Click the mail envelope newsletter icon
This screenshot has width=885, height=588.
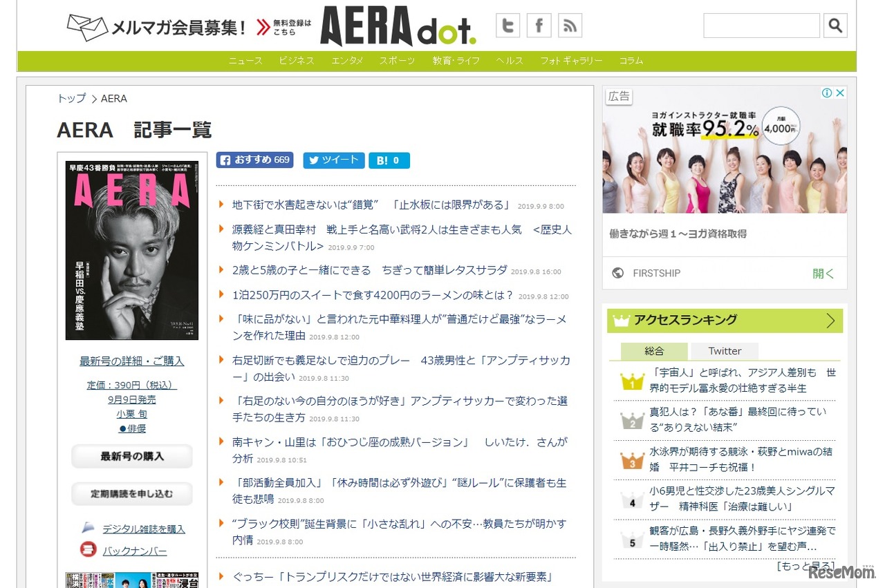click(87, 28)
